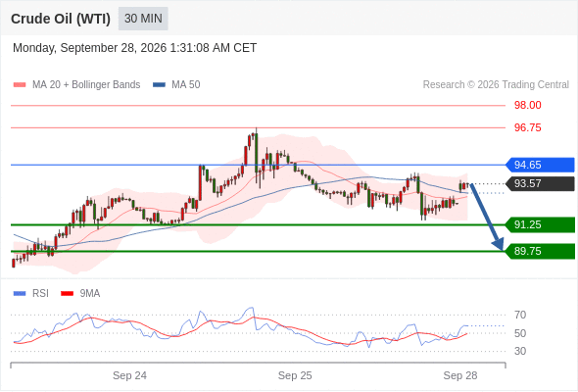Select the Crude Oil (WTI) title
Screen dimensions: 578x392
click(x=61, y=19)
